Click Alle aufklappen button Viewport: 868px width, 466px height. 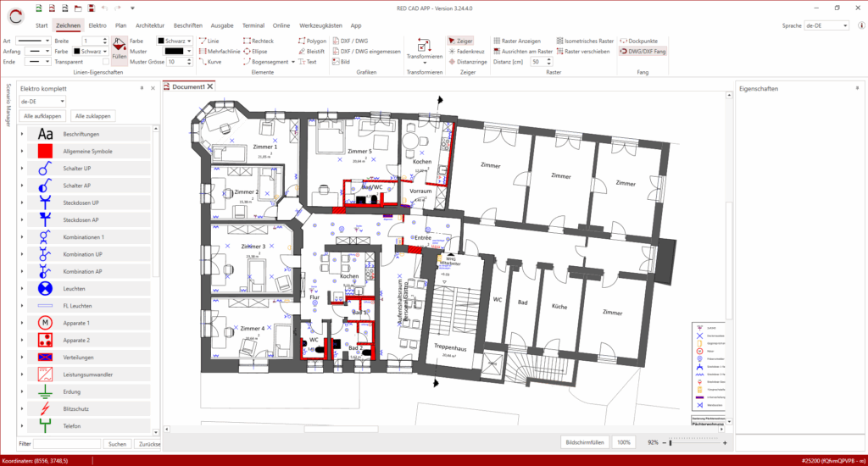(42, 116)
